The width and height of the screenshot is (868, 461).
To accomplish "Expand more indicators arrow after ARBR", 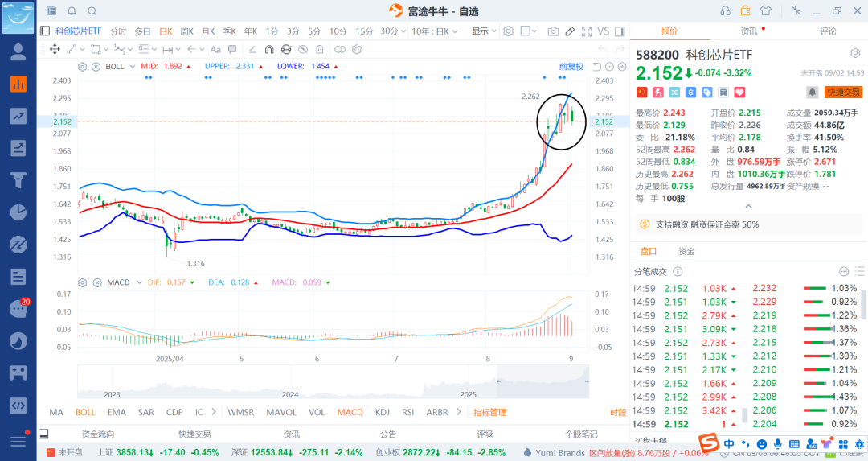I will (459, 412).
